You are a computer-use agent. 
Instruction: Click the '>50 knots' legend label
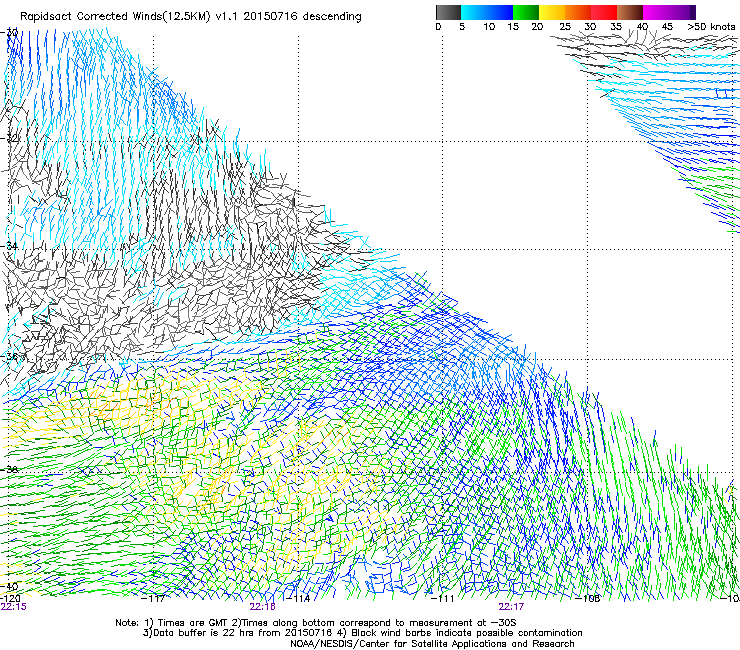click(711, 27)
